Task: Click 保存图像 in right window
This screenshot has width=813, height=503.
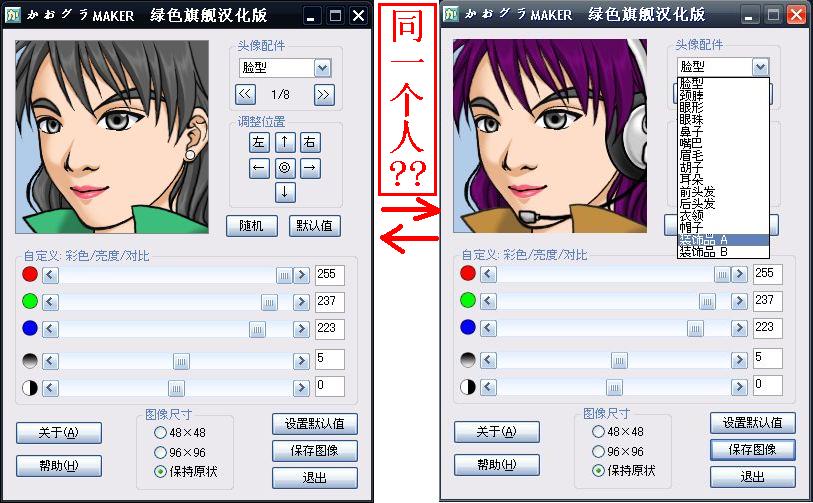Action: coord(753,450)
